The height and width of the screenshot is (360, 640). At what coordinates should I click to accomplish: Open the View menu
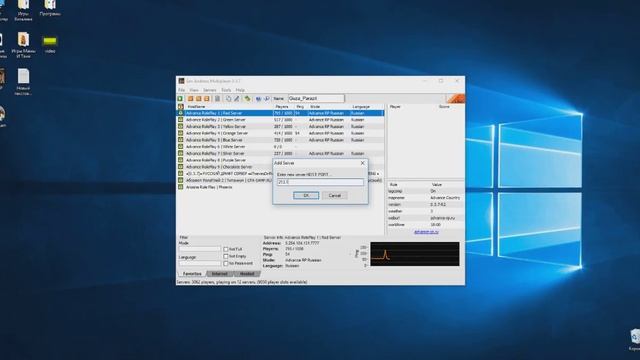[x=194, y=90]
